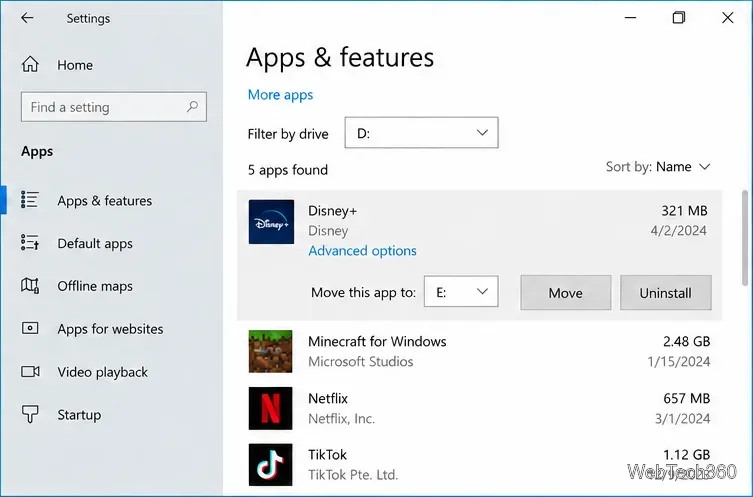
Task: Click the Netflix app icon
Action: click(x=270, y=408)
